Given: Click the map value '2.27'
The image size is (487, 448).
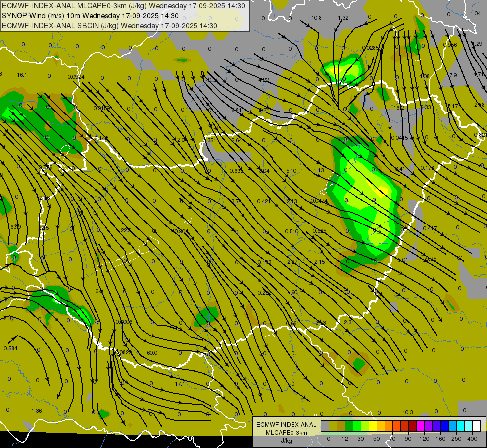Looking at the screenshot, I should (x=292, y=262).
